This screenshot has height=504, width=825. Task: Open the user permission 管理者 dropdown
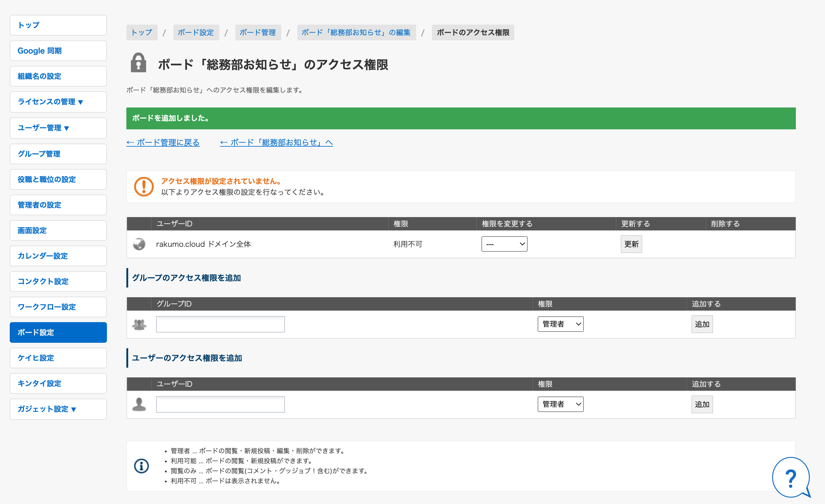[x=560, y=404]
